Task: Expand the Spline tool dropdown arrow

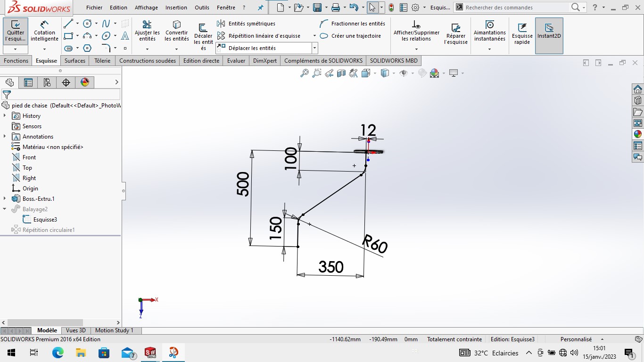Action: point(115,24)
